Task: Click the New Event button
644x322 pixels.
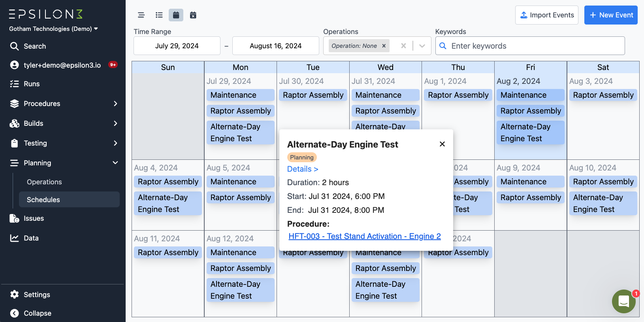Action: (611, 15)
